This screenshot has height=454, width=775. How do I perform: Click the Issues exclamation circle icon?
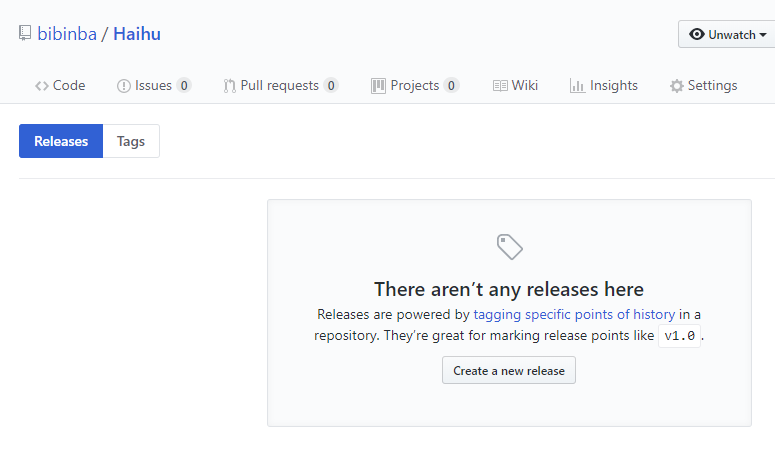(124, 86)
